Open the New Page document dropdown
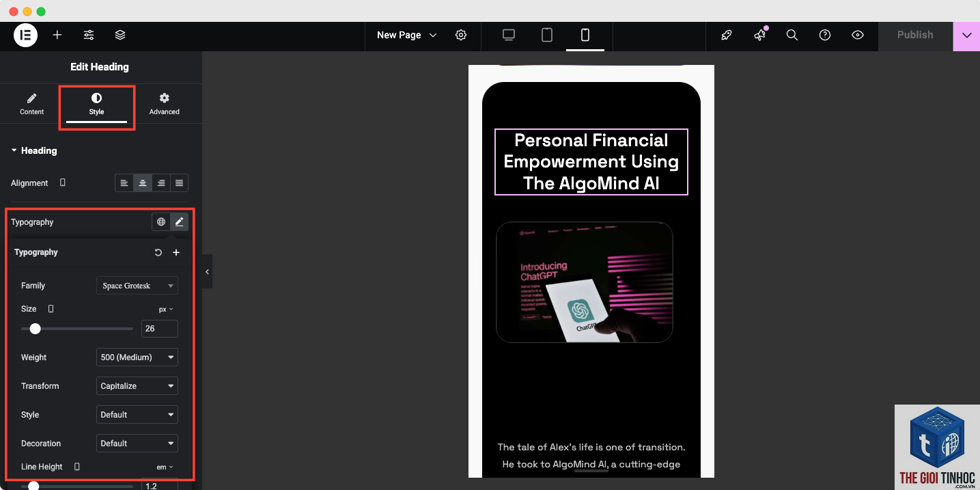Viewport: 980px width, 490px height. click(x=406, y=35)
